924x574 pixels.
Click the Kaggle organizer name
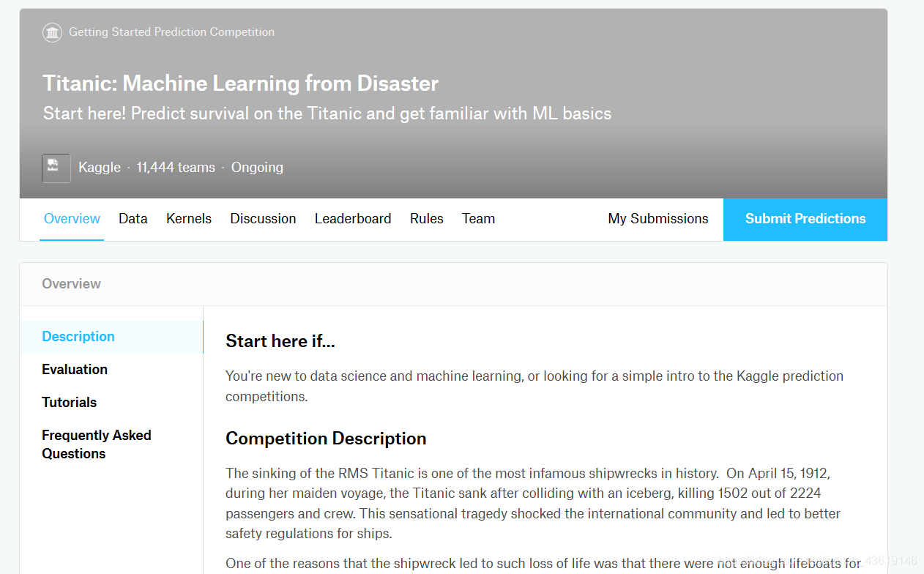(100, 167)
